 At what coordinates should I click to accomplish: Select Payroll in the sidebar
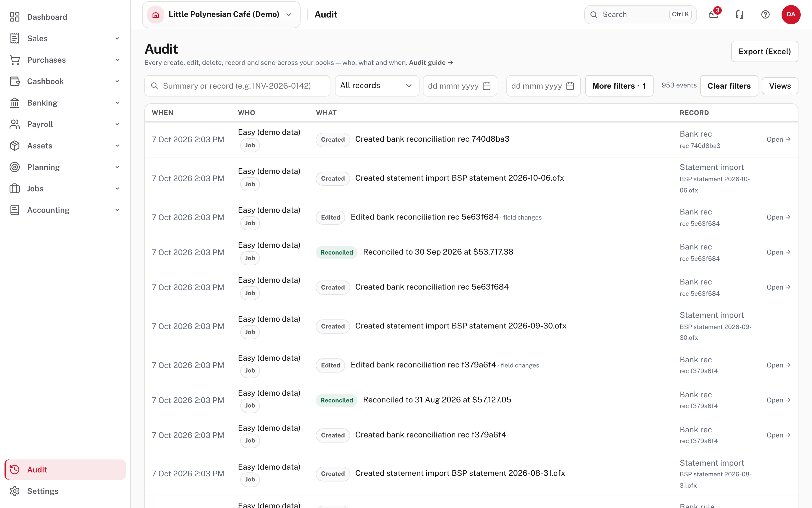(65, 124)
